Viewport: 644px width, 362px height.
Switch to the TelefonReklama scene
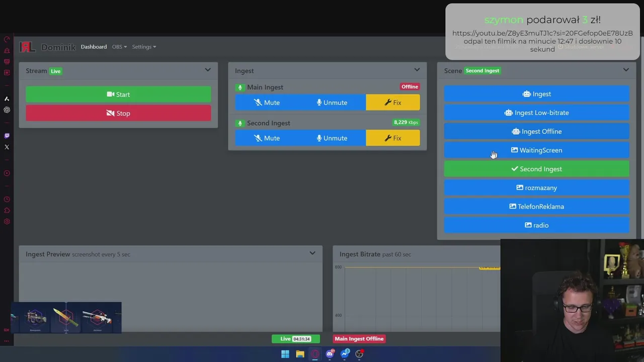click(x=536, y=207)
